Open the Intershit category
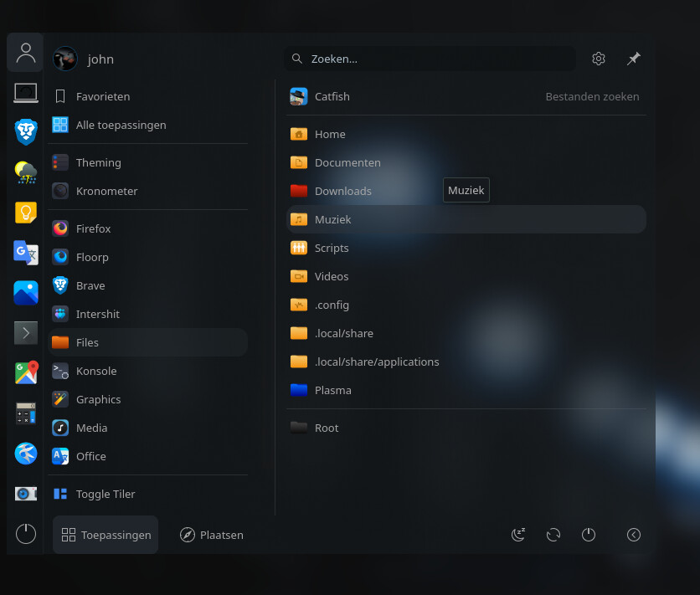Screen dimensions: 700x595 pyautogui.click(x=147, y=314)
